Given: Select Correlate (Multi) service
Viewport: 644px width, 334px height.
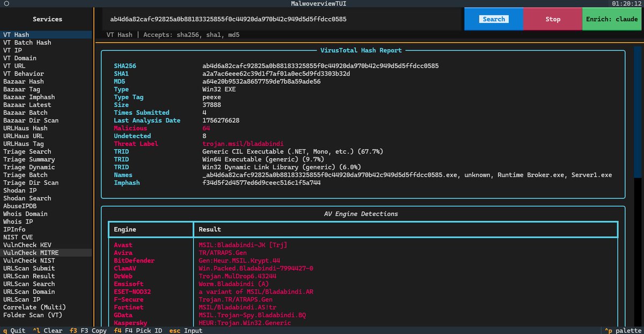Looking at the screenshot, I should [47, 307].
